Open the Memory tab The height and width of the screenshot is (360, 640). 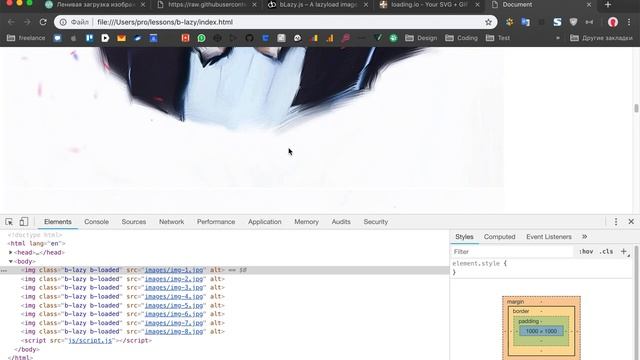coord(306,222)
